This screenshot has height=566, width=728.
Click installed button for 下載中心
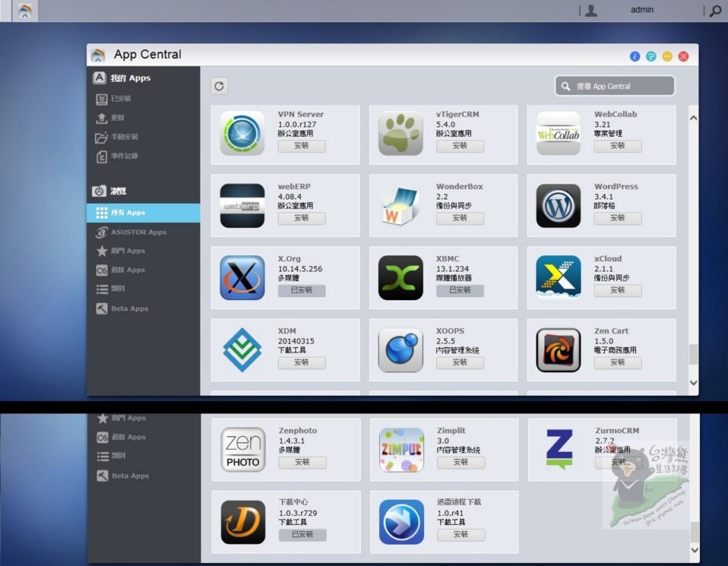pos(302,535)
